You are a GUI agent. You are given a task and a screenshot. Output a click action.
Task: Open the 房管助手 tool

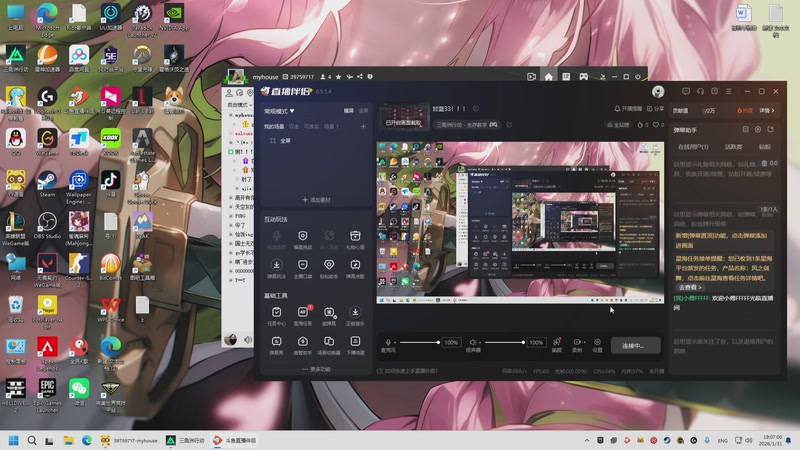[x=303, y=345]
